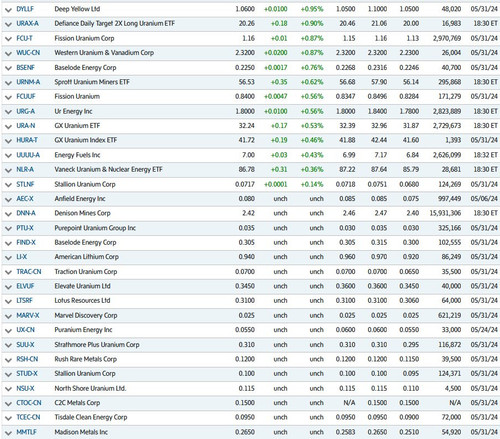Expand the DNN-A row chevron
This screenshot has height=439, width=500.
[x=9, y=214]
